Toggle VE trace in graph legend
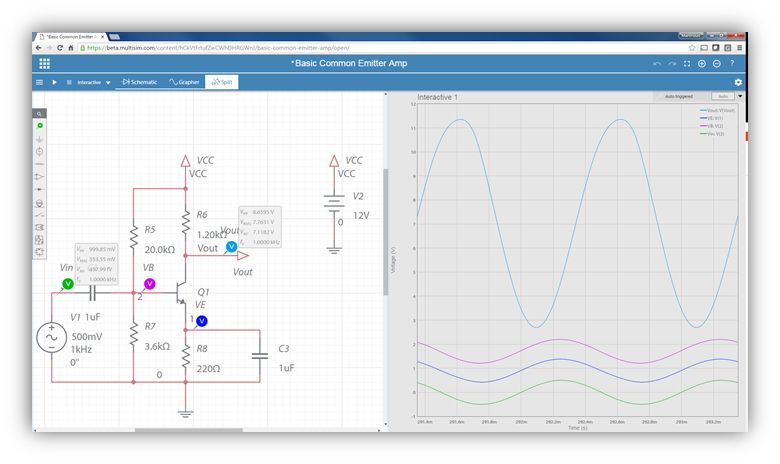Screen dimensions: 780x464 711,118
